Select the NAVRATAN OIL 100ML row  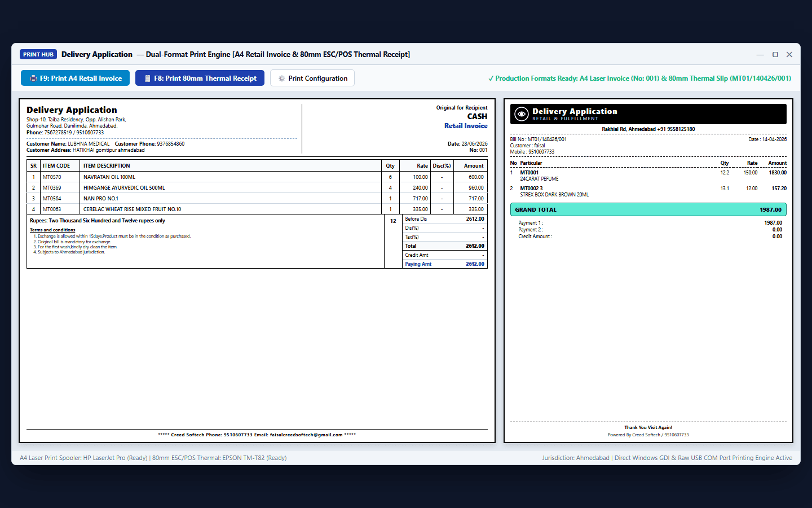(257, 177)
